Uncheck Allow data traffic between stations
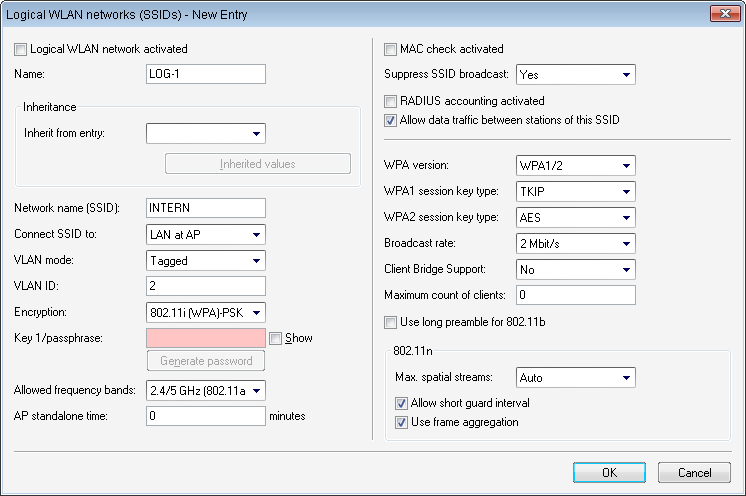Screen dimensions: 746x496 pyautogui.click(x=392, y=121)
